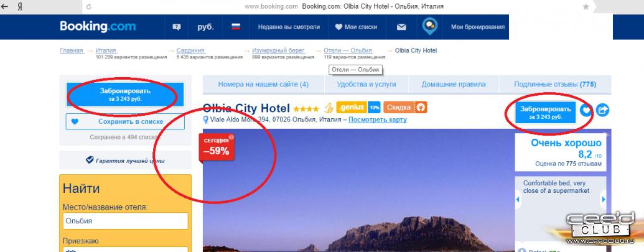This screenshot has width=644, height=252.
Task: Click the left sidebar Забронировать button
Action: (x=125, y=95)
